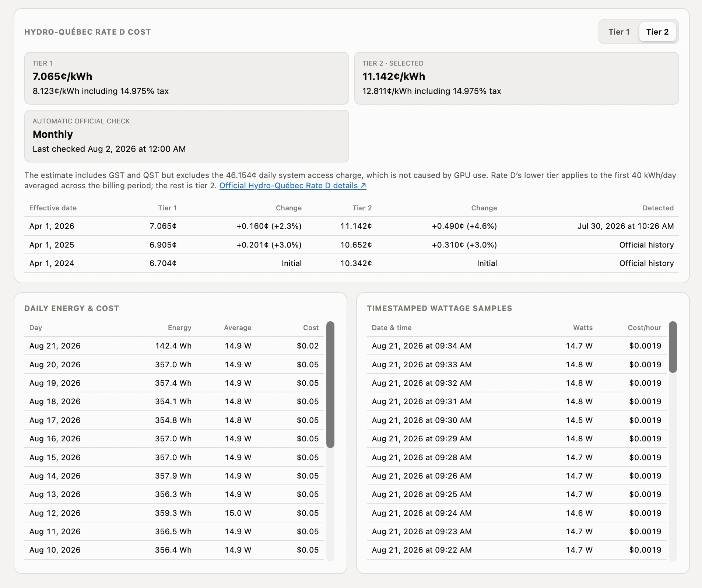
Task: Click the 14.6 W watts value
Action: click(579, 513)
